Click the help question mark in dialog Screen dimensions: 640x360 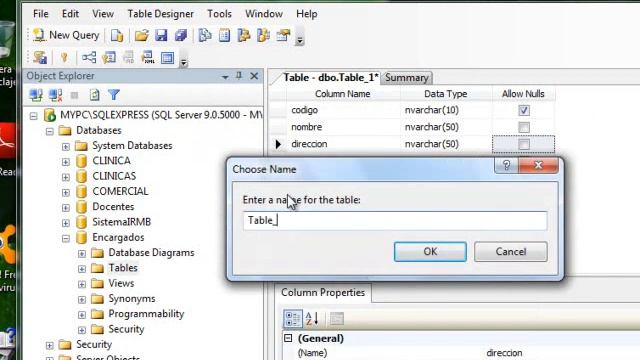click(x=506, y=165)
